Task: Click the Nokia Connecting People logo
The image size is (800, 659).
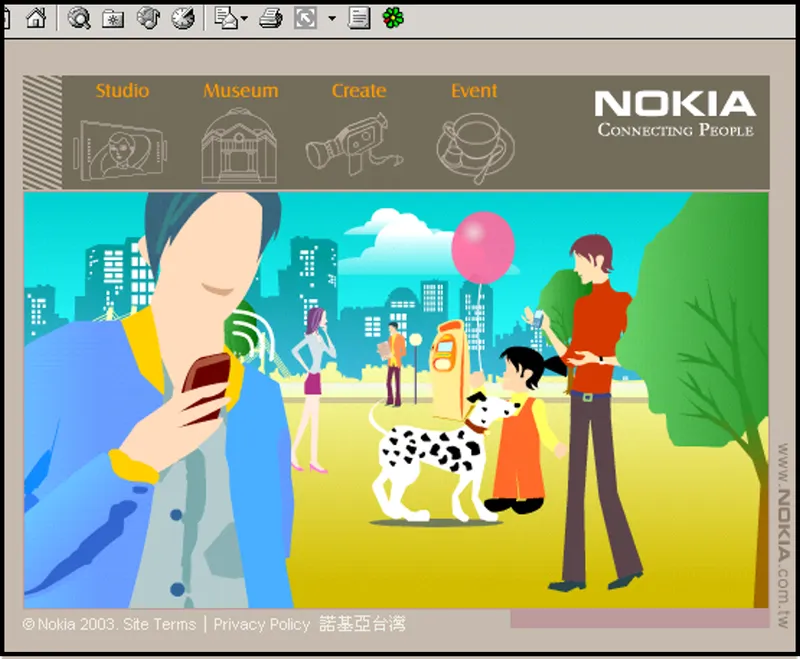Action: 675,114
